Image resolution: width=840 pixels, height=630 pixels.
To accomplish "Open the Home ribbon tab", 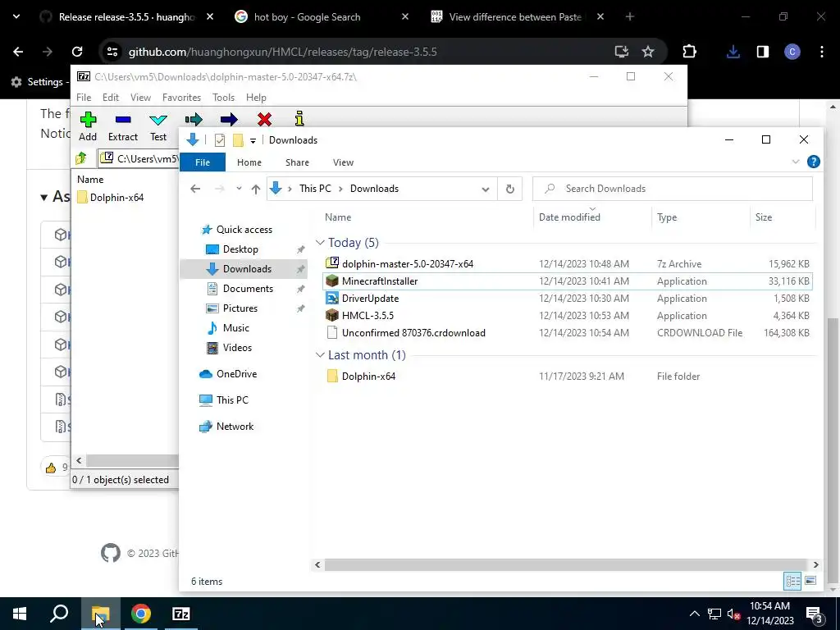I will point(249,162).
